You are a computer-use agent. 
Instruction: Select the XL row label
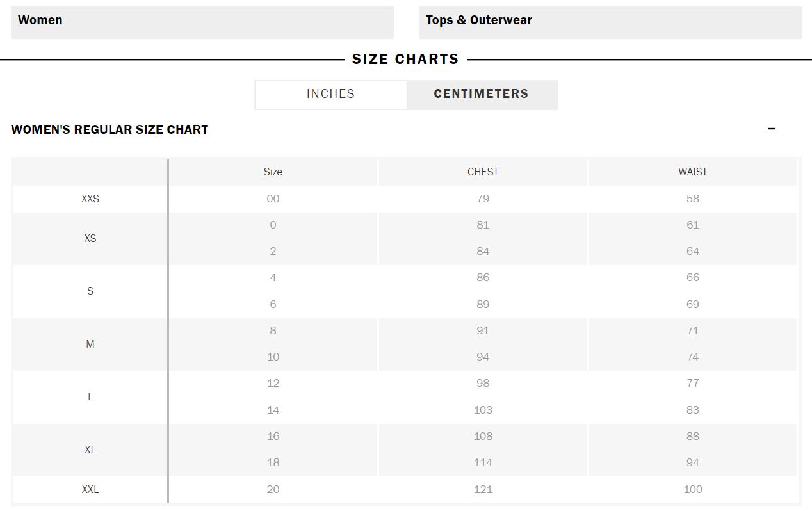pos(90,450)
